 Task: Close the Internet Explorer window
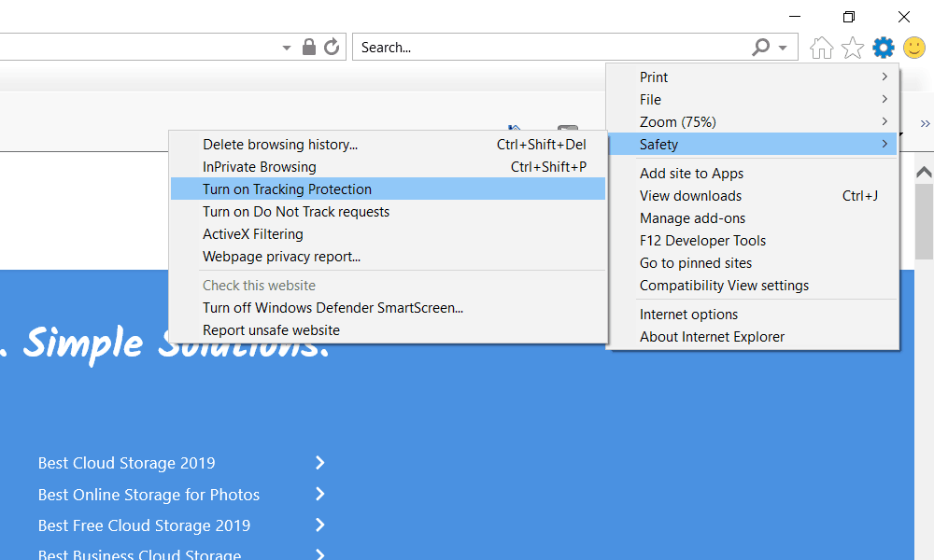[x=903, y=17]
